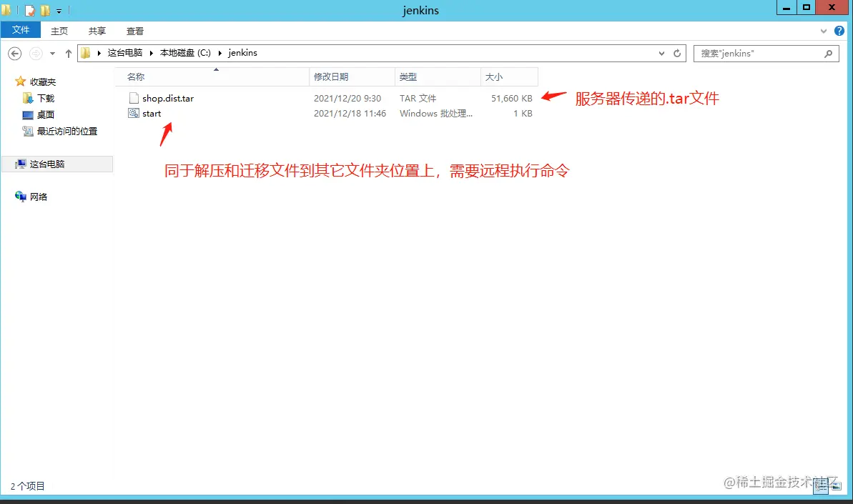The height and width of the screenshot is (504, 853).
Task: Open 下载 in the navigation pane
Action: pyautogui.click(x=46, y=98)
